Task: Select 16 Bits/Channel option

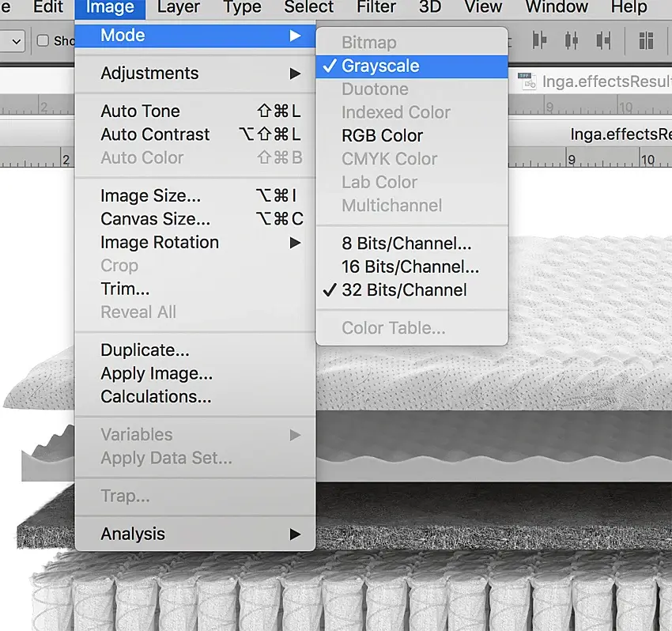Action: coord(412,266)
